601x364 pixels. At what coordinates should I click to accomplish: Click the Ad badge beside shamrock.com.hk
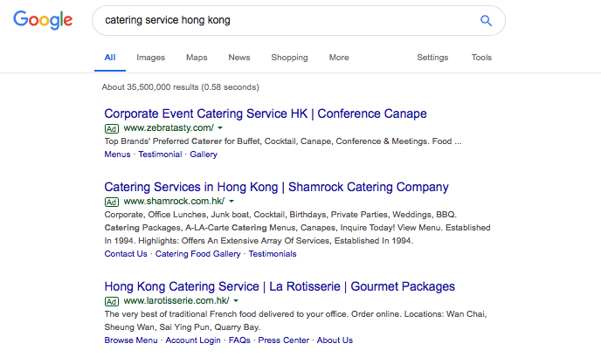(x=112, y=202)
